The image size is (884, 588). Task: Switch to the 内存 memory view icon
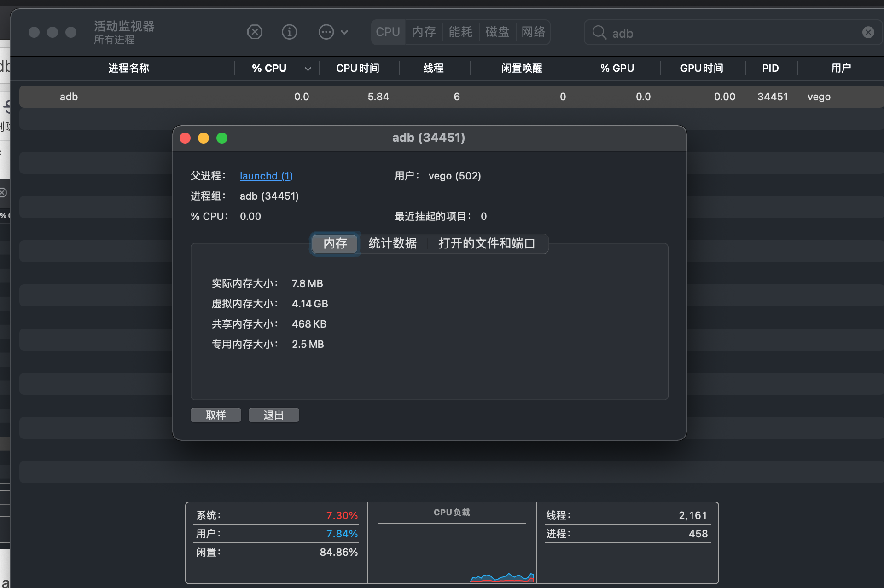click(423, 32)
